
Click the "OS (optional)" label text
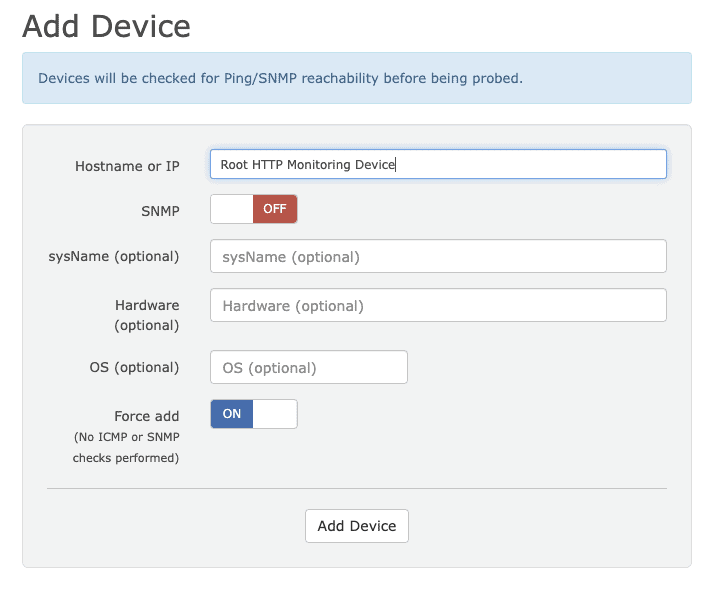tap(134, 367)
